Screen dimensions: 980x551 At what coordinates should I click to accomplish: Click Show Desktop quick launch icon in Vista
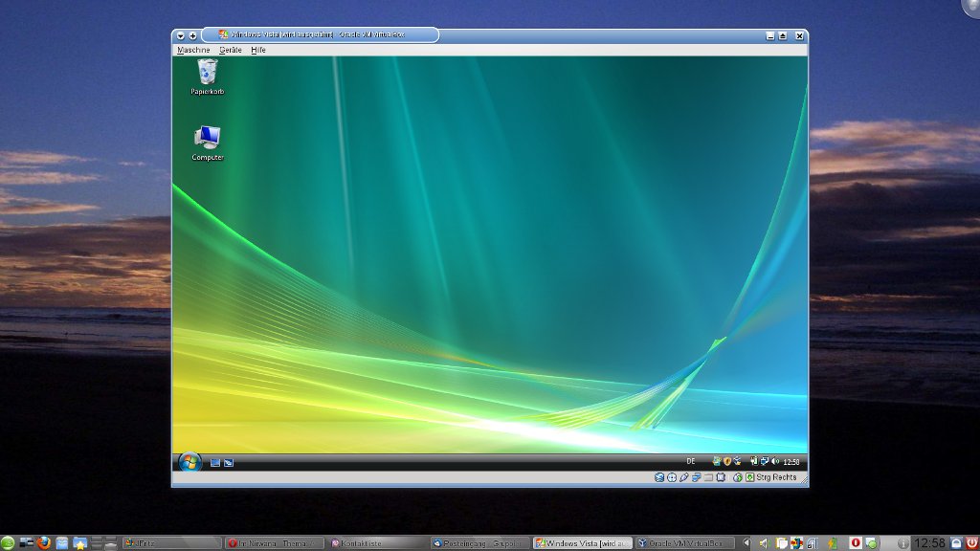click(x=215, y=462)
